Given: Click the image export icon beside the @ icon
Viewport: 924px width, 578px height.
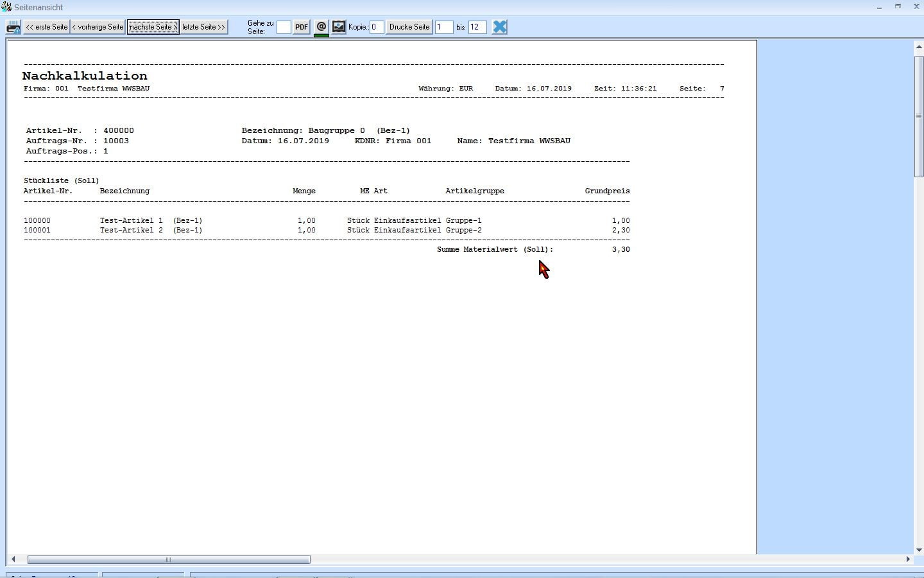Looking at the screenshot, I should click(x=339, y=27).
